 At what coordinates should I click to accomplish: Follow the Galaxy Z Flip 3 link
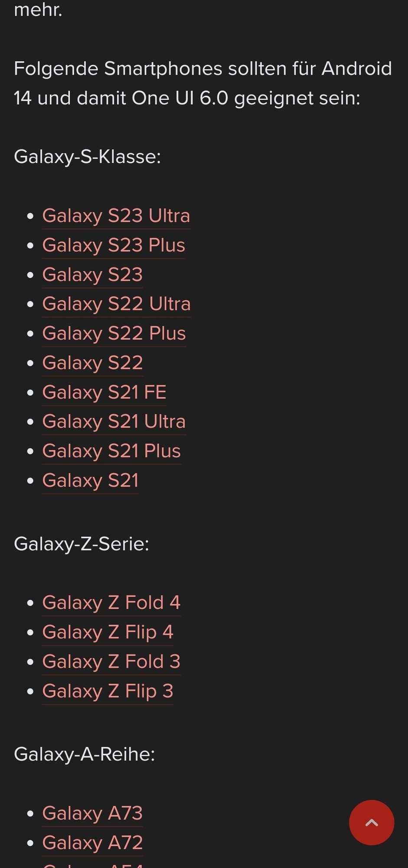[108, 691]
